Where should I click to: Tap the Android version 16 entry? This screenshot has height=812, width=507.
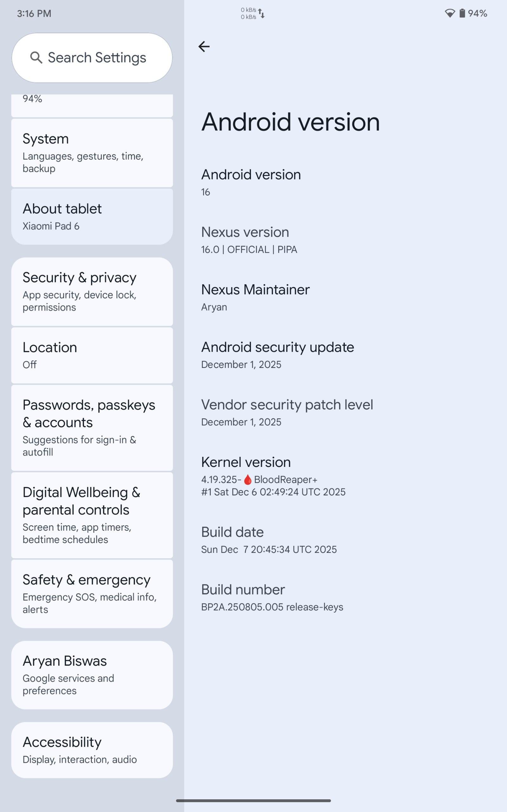251,182
